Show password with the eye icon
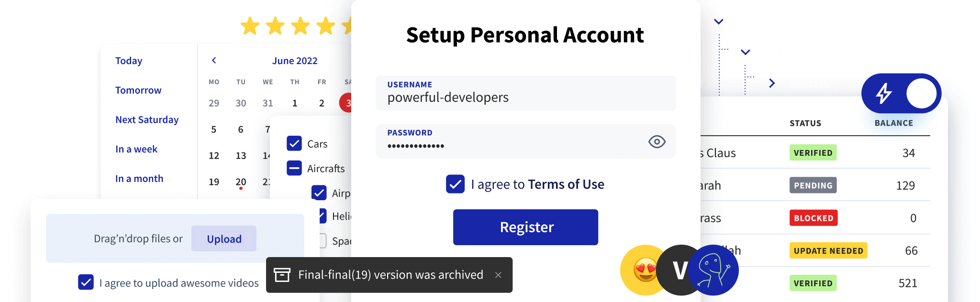This screenshot has height=302, width=980. tap(657, 141)
